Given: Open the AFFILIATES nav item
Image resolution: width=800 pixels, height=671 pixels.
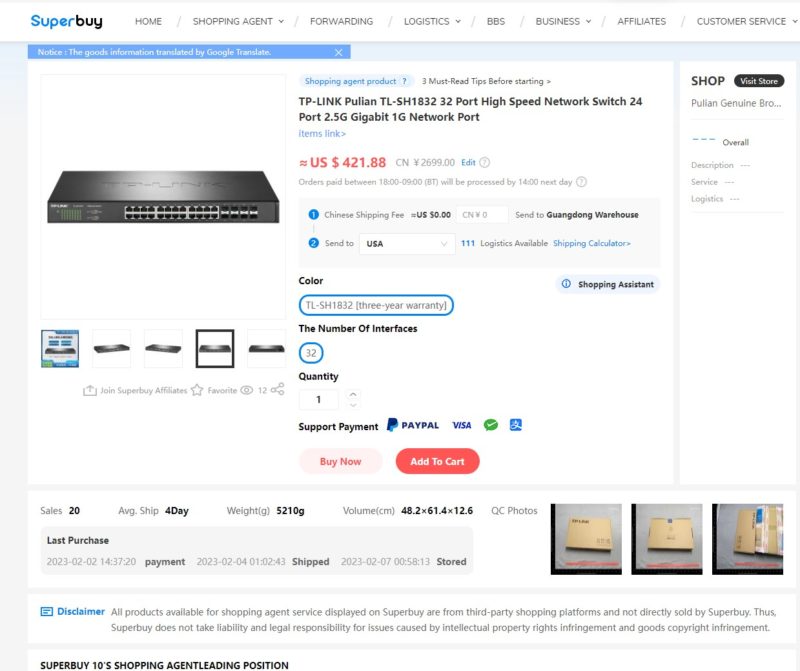Looking at the screenshot, I should point(641,21).
